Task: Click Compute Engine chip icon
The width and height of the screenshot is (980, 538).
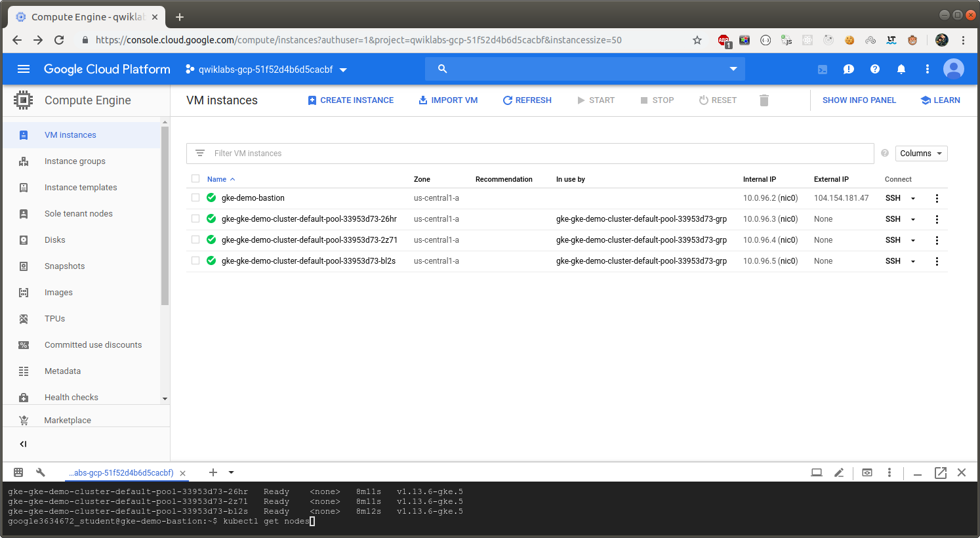Action: [23, 100]
